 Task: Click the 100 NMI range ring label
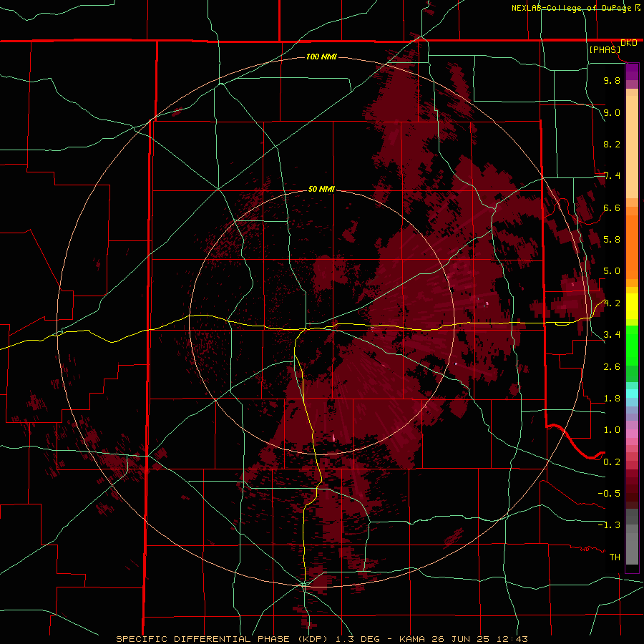tap(321, 57)
